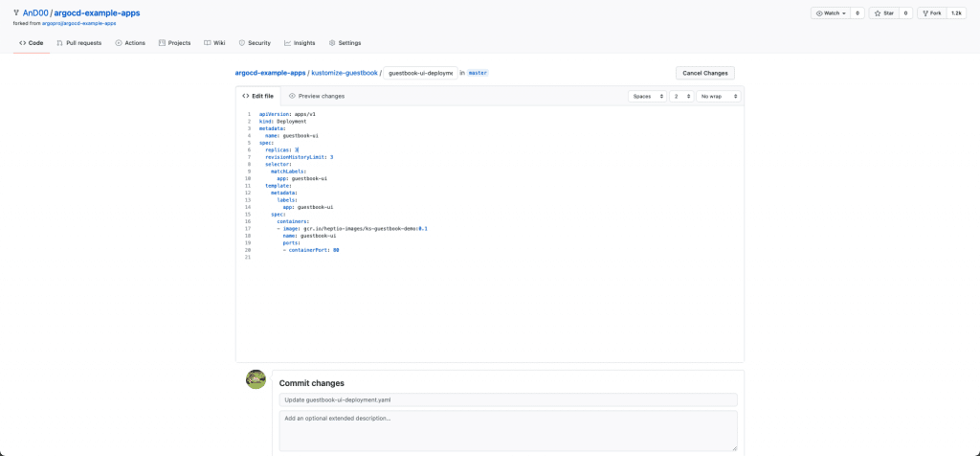Click the line with replicas: 3
Screen dimensions: 980x456
[x=282, y=150]
